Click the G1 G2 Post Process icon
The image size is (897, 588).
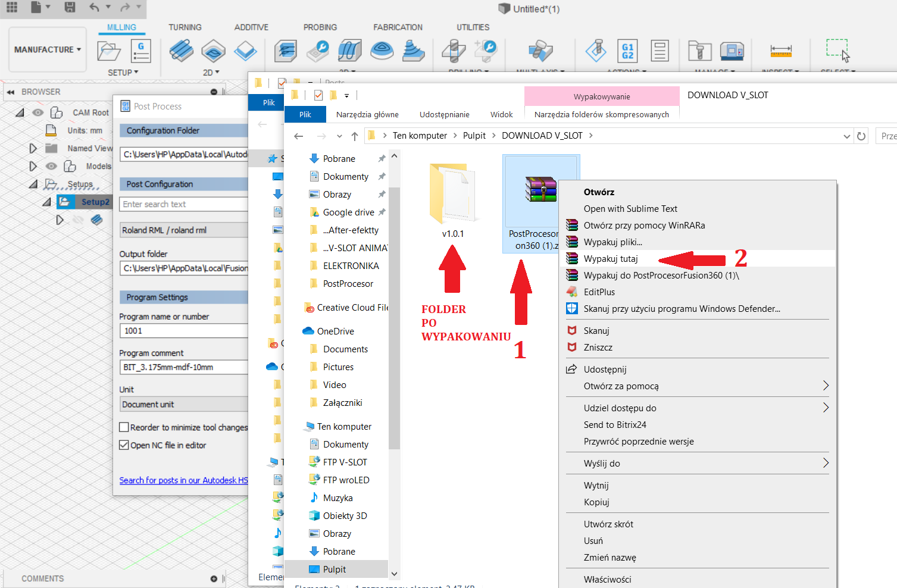(x=628, y=51)
